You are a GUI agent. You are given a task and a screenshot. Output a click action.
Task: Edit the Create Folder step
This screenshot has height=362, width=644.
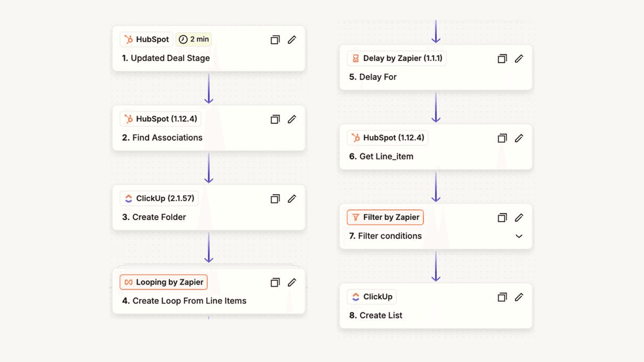292,199
